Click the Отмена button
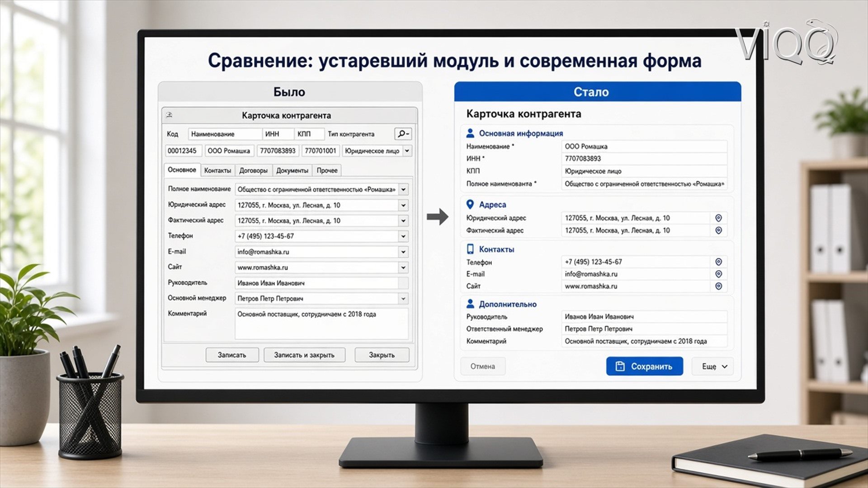The height and width of the screenshot is (488, 868). (x=482, y=366)
